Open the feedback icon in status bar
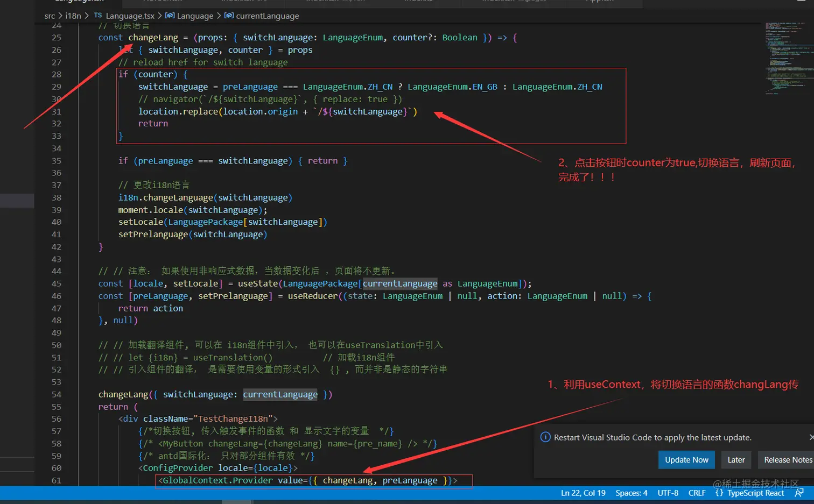The height and width of the screenshot is (504, 814). 799,493
